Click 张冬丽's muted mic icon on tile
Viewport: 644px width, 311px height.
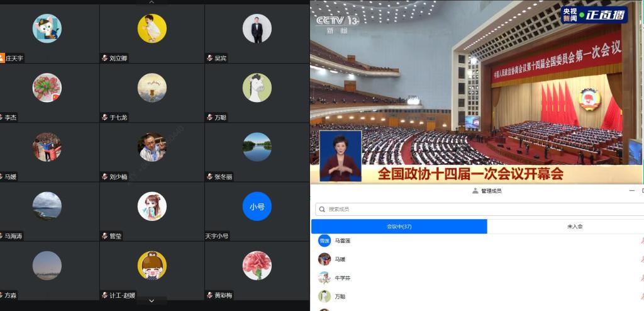point(209,177)
